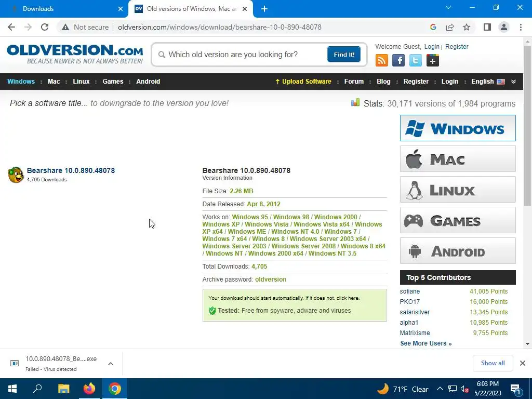This screenshot has height=399, width=532.
Task: Reload the current page
Action: point(45,27)
